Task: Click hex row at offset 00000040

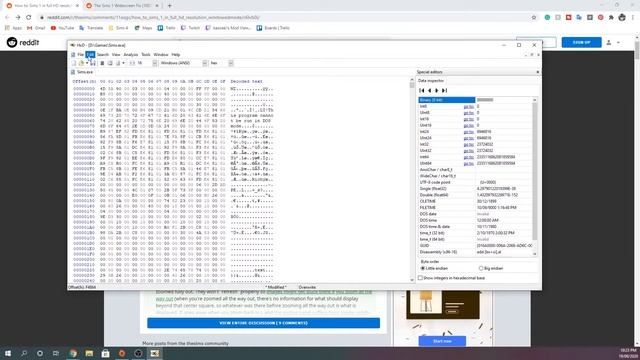Action: 173,110
